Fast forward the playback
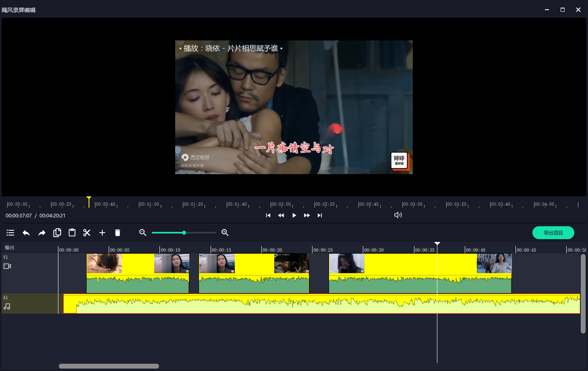Image resolution: width=588 pixels, height=371 pixels. pyautogui.click(x=307, y=215)
